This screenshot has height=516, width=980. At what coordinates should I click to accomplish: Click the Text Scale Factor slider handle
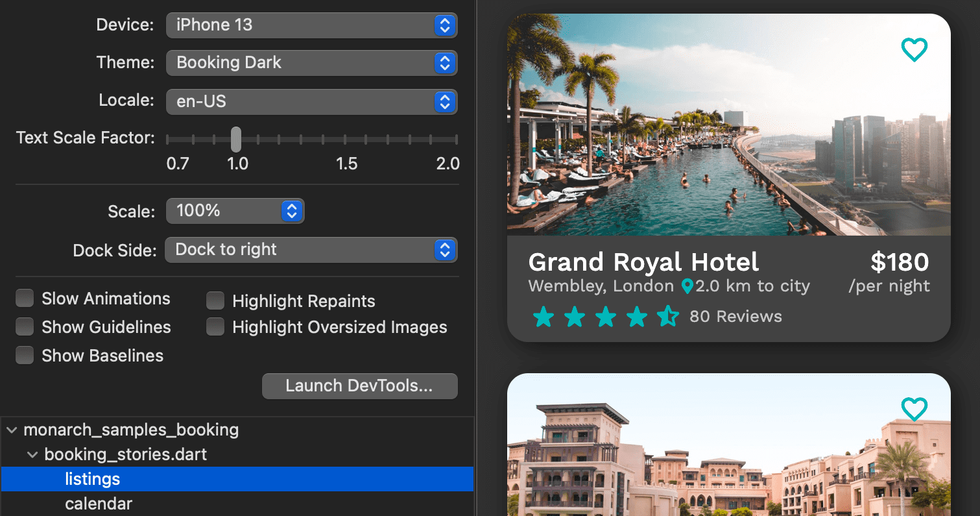[236, 140]
